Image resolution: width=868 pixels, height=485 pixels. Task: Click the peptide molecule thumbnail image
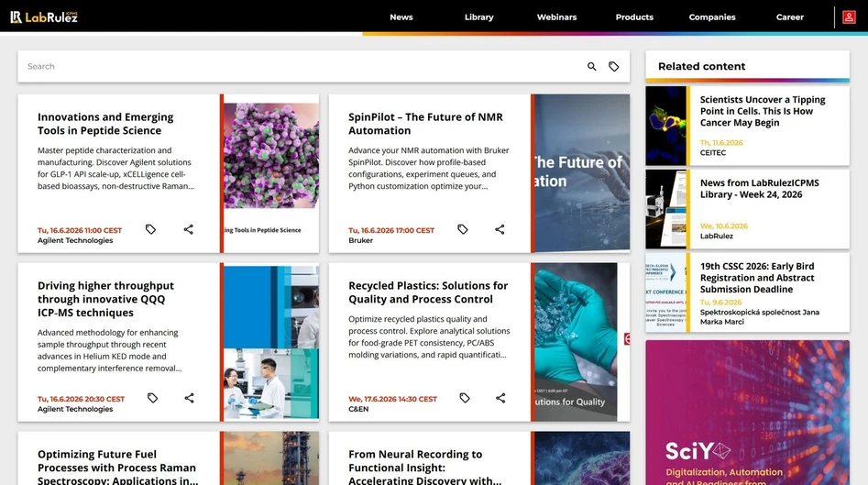271,173
